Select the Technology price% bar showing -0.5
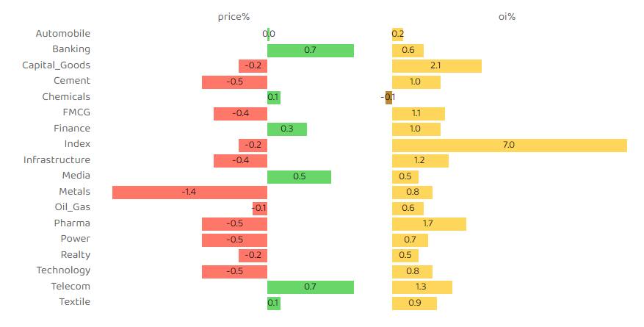Image resolution: width=644 pixels, height=327 pixels. click(x=234, y=271)
